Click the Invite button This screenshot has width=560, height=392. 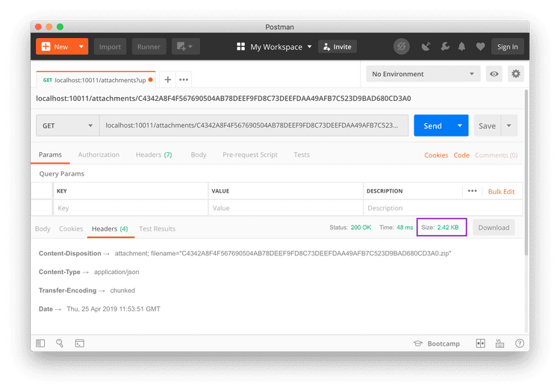(337, 47)
